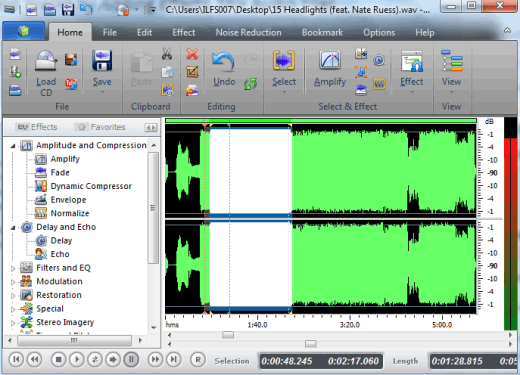The width and height of the screenshot is (520, 375).
Task: Open the View dropdown arrow in ribbon
Action: [x=452, y=92]
